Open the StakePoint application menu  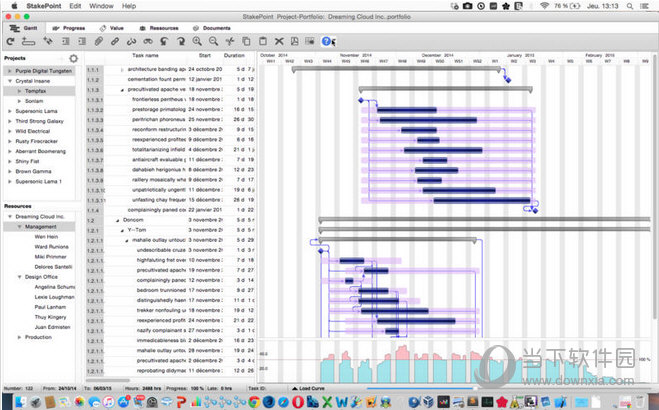coord(44,6)
